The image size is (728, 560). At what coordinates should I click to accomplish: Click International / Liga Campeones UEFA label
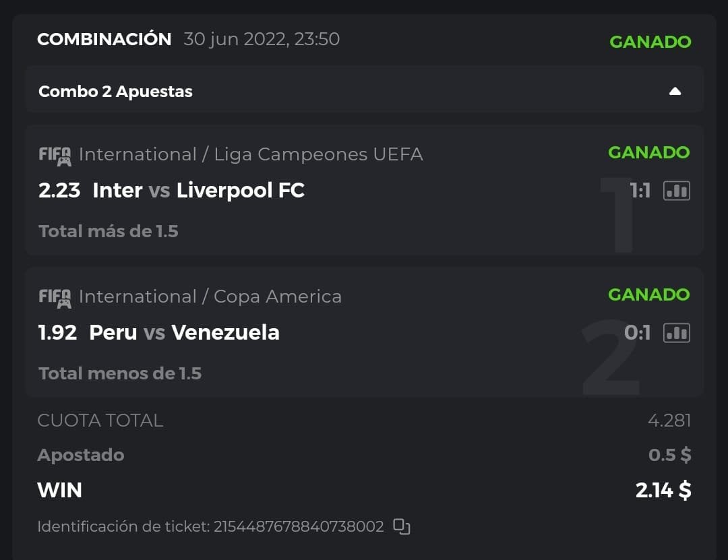coord(251,154)
